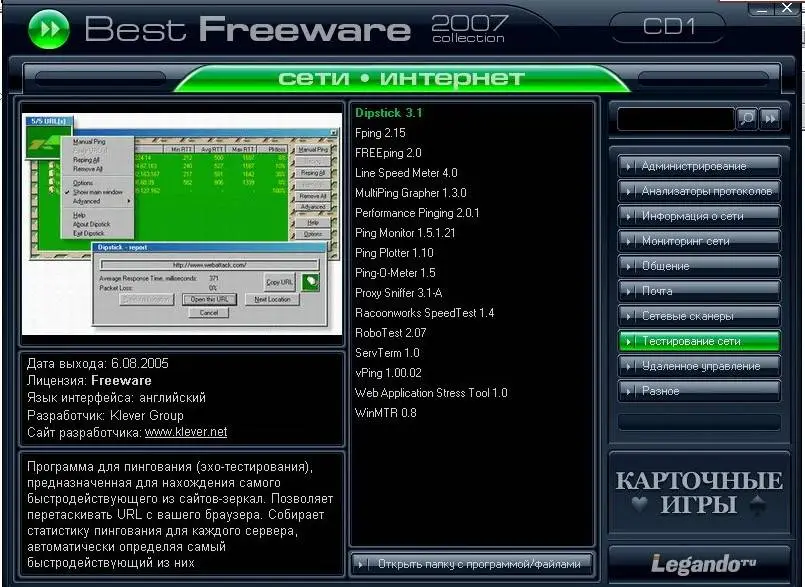Click the сети • интернет section tab
The height and width of the screenshot is (587, 805).
point(401,79)
